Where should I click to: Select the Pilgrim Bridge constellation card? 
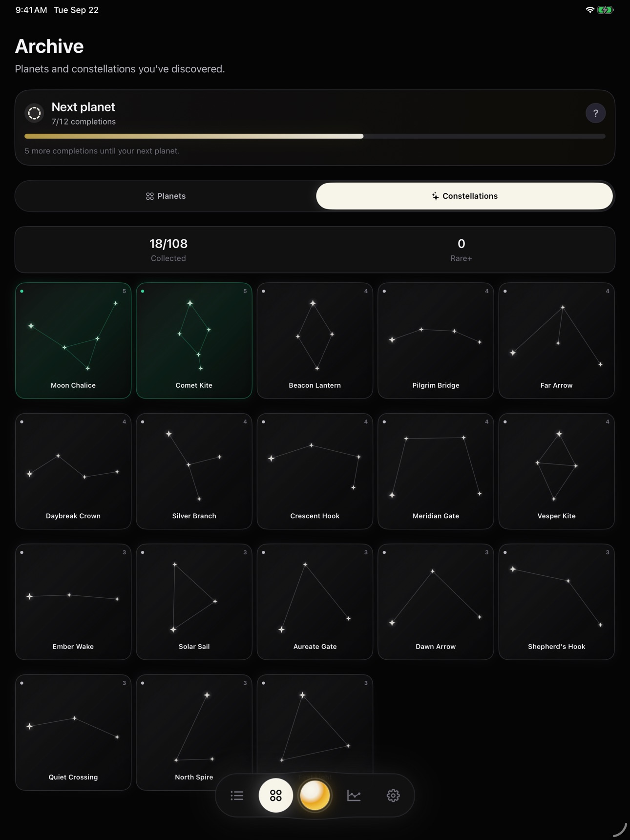pos(436,341)
